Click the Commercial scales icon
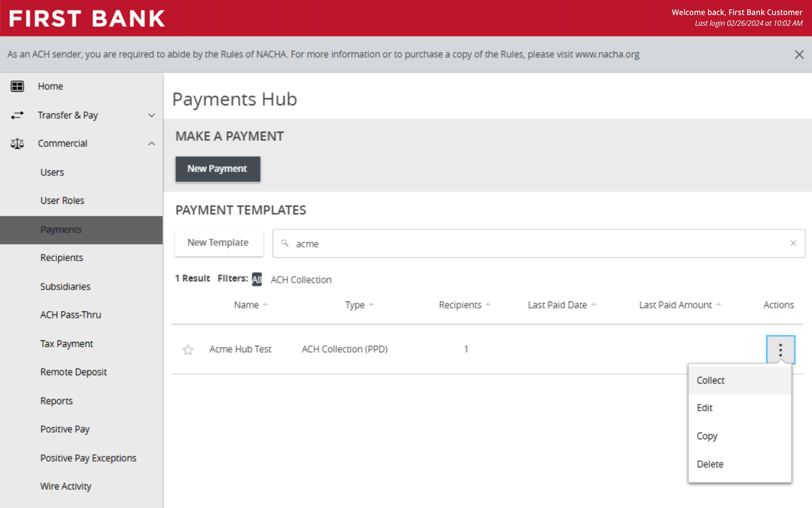The width and height of the screenshot is (812, 508). (17, 144)
